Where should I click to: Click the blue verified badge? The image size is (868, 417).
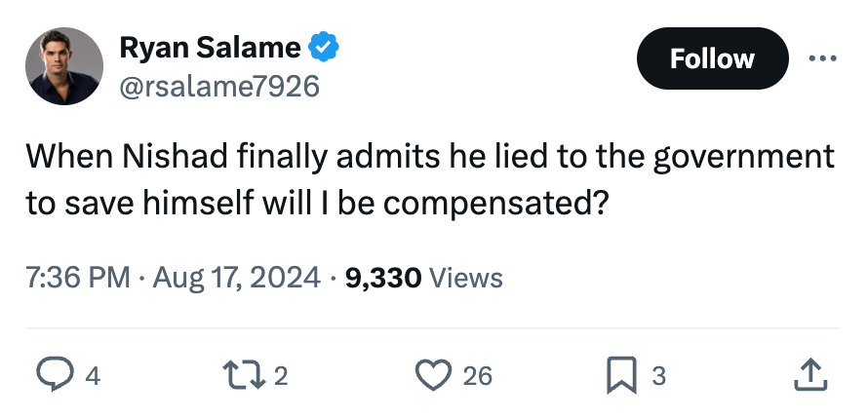pyautogui.click(x=323, y=47)
